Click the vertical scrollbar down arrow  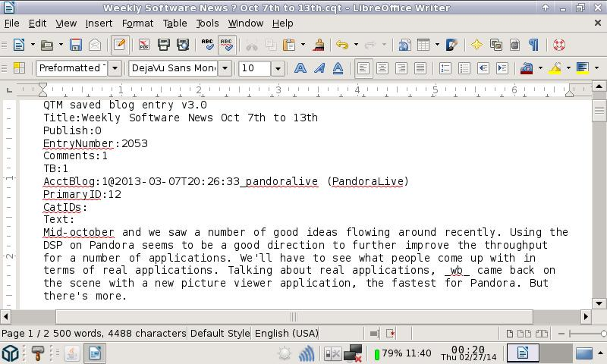click(599, 303)
